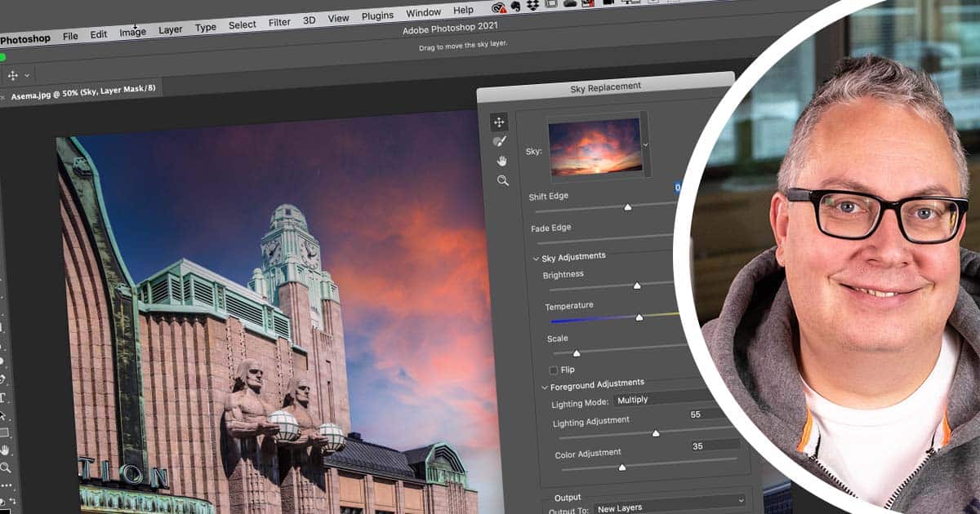This screenshot has height=514, width=980.
Task: Click the Scale slider handle
Action: pyautogui.click(x=576, y=353)
